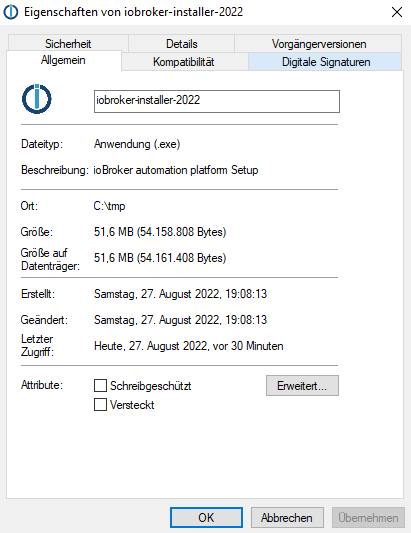The height and width of the screenshot is (533, 411).
Task: Click the large ioBroker application icon
Action: coord(37,99)
